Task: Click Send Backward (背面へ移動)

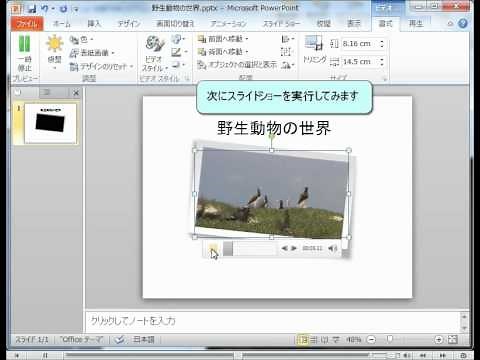Action: (223, 52)
